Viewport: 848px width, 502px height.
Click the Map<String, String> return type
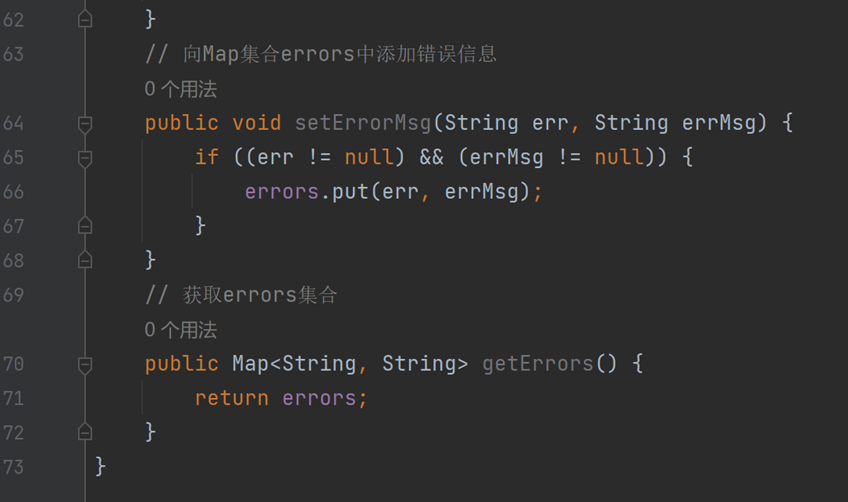350,364
